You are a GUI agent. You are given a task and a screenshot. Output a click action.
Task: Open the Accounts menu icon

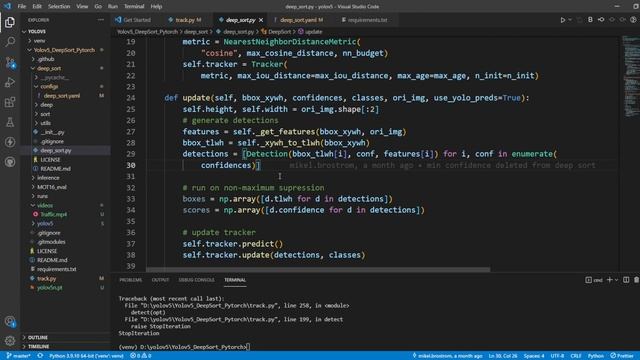click(10, 322)
